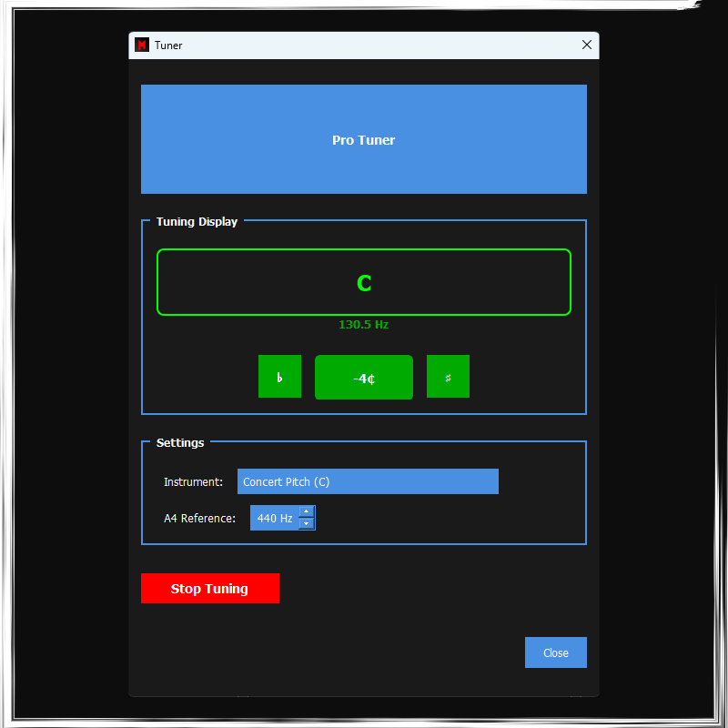728x728 pixels.
Task: Click the Instrument: label
Action: (x=193, y=481)
